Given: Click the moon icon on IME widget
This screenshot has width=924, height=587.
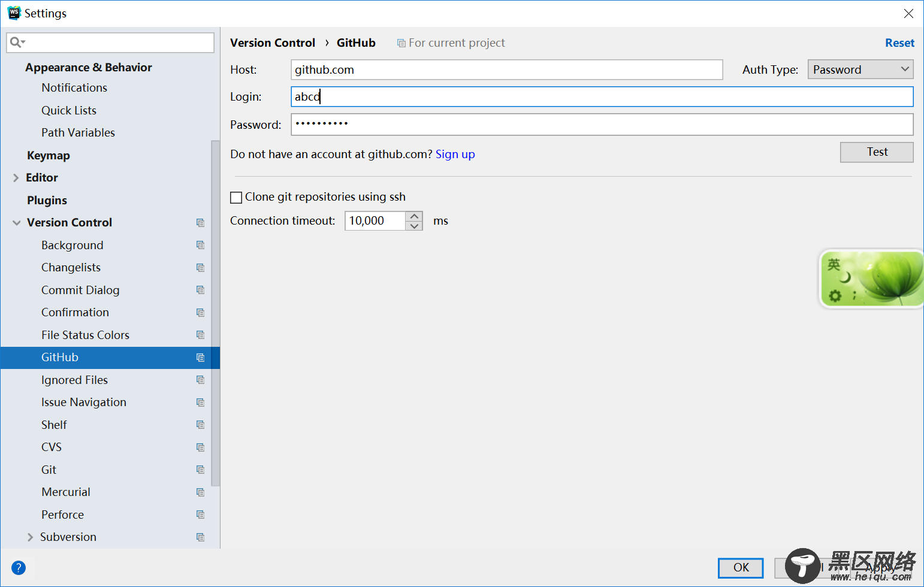Looking at the screenshot, I should (x=846, y=277).
